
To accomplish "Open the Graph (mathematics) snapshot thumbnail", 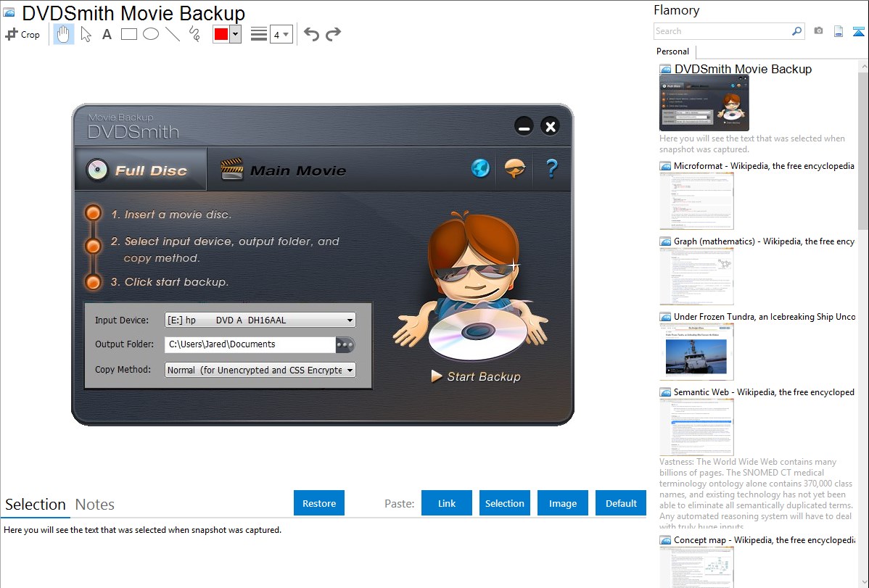I will click(696, 276).
